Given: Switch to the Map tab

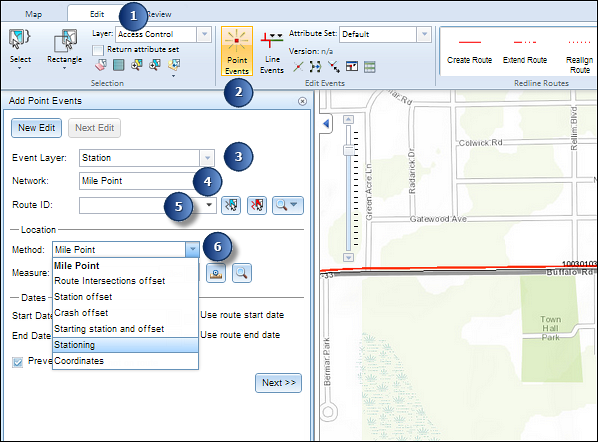Looking at the screenshot, I should [34, 14].
